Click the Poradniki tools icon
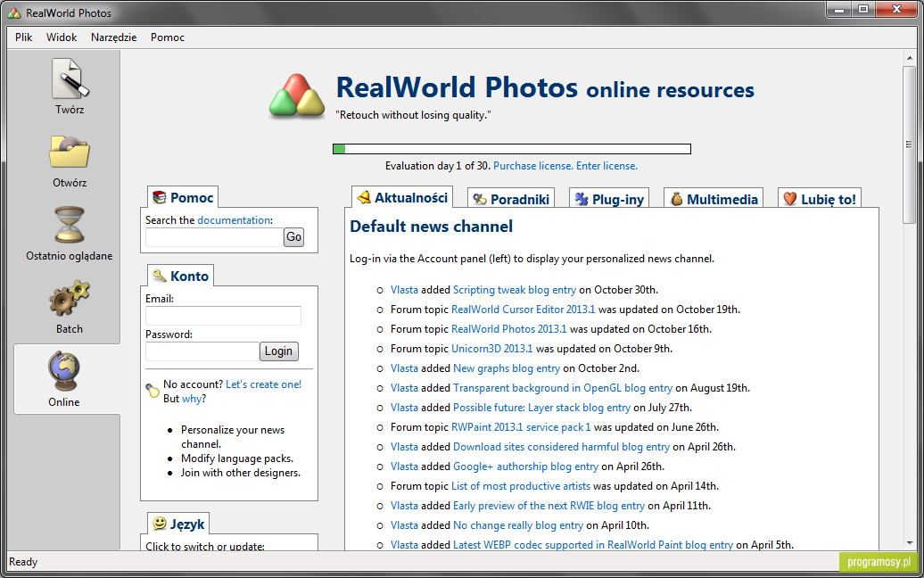The height and width of the screenshot is (578, 924). pos(480,199)
